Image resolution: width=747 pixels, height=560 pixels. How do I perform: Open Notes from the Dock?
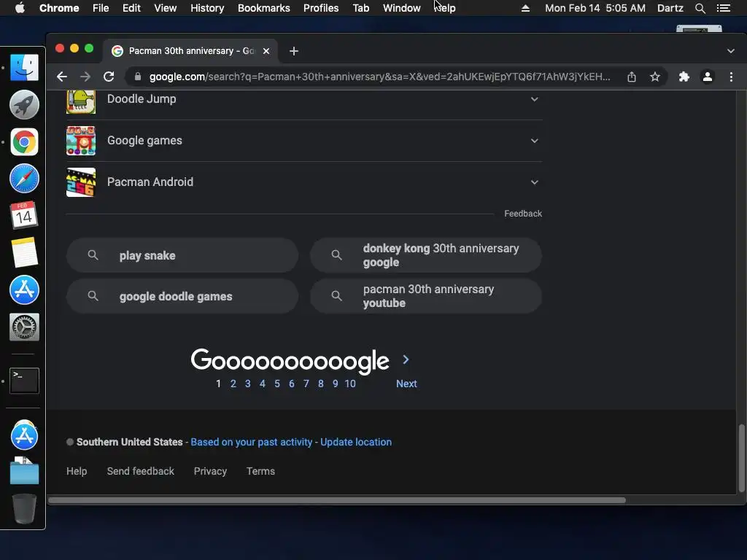coord(24,252)
